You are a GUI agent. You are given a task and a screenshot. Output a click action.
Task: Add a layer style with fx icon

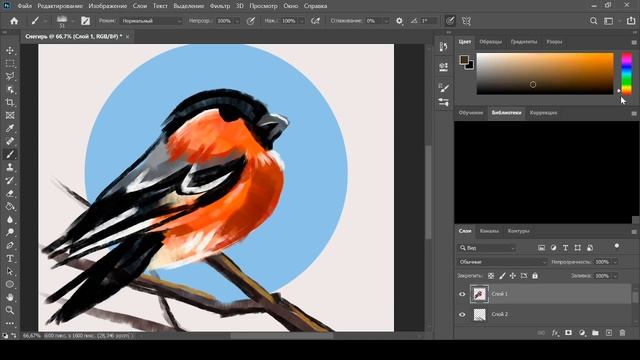[555, 333]
